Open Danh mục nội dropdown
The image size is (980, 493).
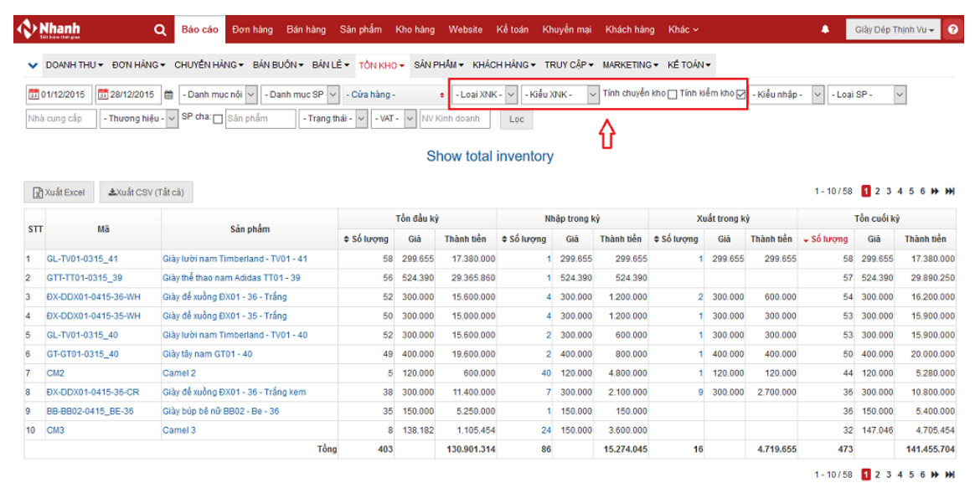click(218, 95)
